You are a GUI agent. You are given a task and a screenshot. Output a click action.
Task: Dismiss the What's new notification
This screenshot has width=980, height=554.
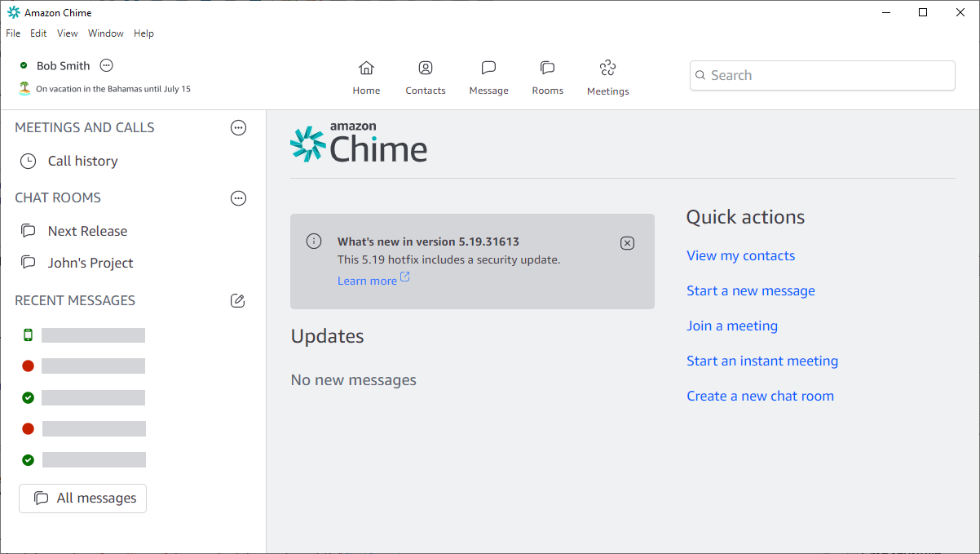pyautogui.click(x=627, y=242)
